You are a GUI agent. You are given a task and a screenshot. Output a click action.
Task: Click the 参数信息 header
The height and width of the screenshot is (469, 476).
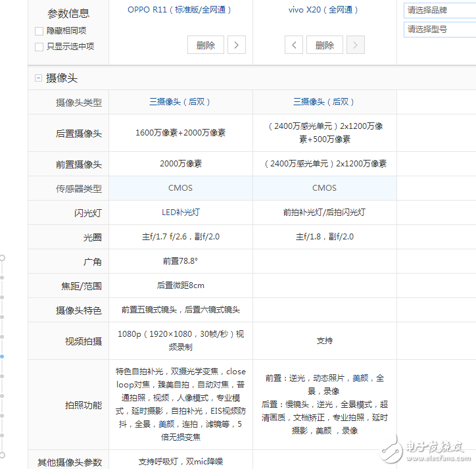68,13
